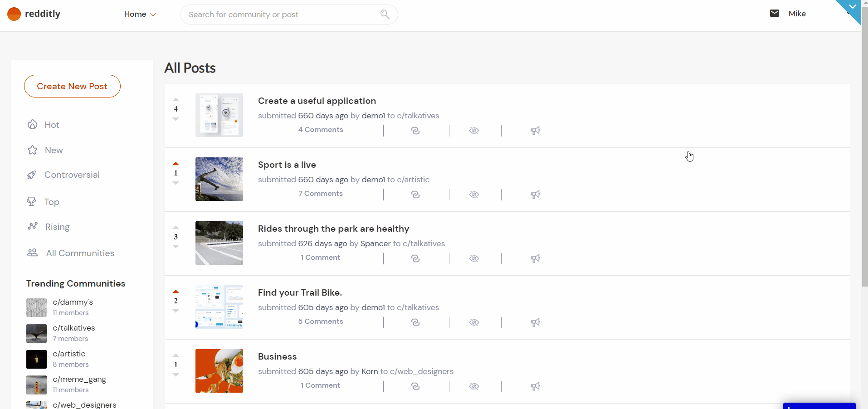Click the Create New Post button
Viewport: 868px width, 409px height.
pos(72,86)
